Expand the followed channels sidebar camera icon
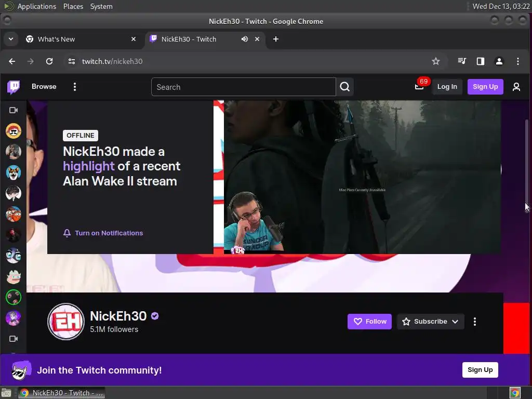The image size is (532, 399). pyautogui.click(x=13, y=110)
